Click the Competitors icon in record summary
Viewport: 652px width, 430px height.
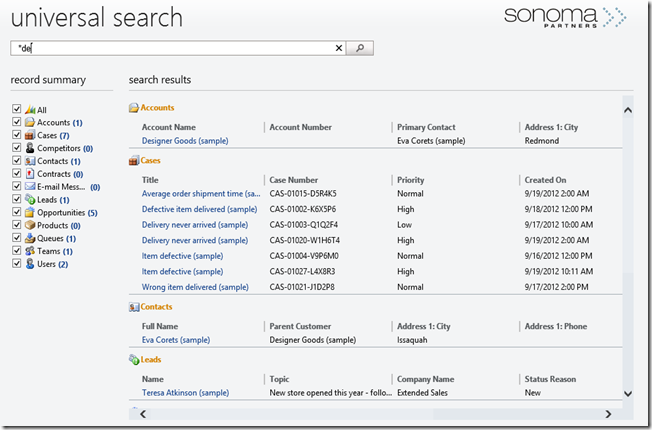coord(29,149)
